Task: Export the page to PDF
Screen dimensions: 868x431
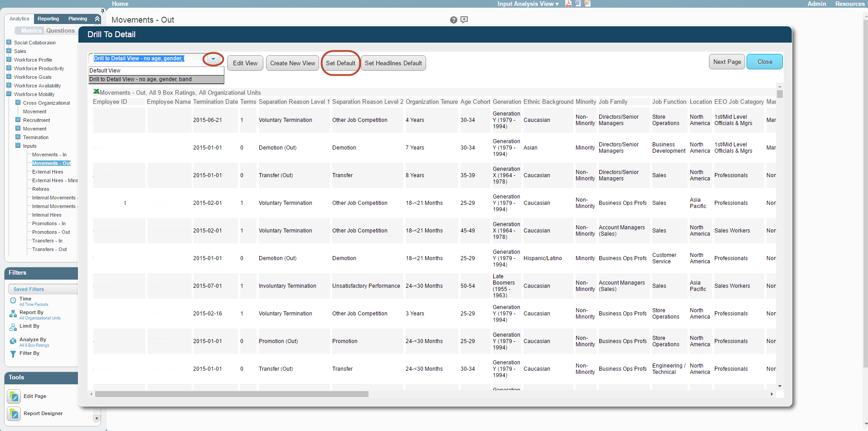Action: pyautogui.click(x=568, y=4)
